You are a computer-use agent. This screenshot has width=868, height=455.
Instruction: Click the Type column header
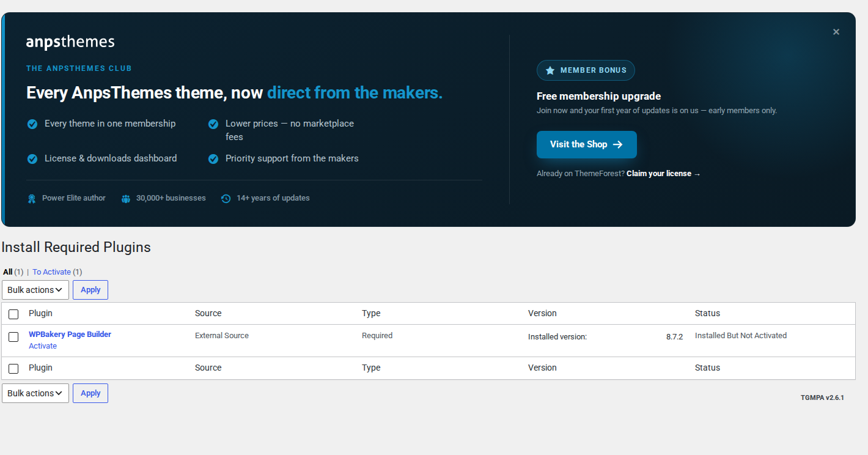pos(371,313)
